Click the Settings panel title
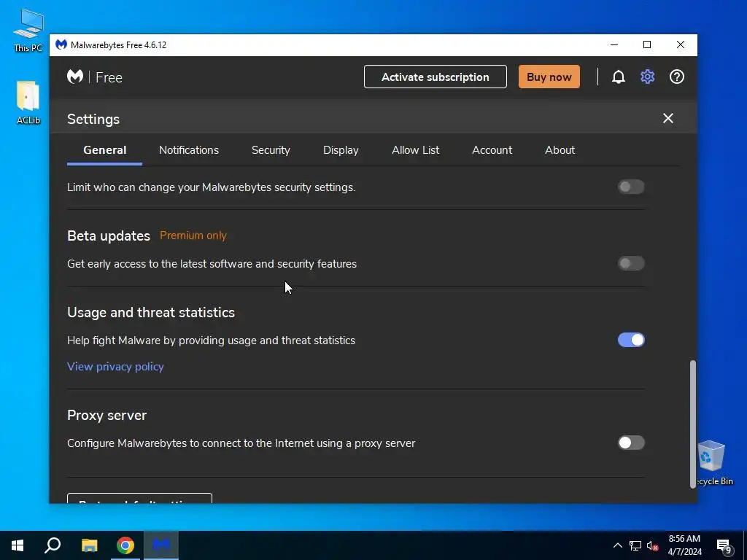This screenshot has height=560, width=747. pos(93,119)
